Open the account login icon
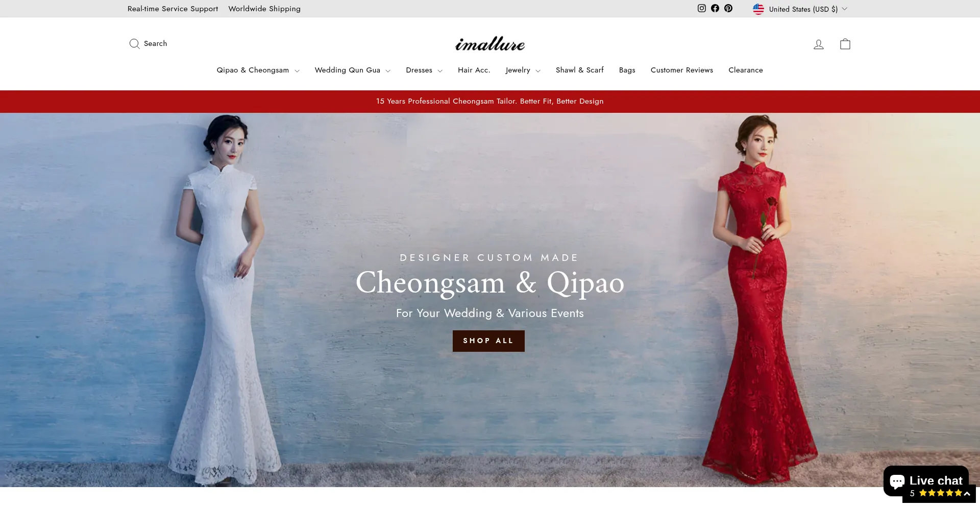The width and height of the screenshot is (980, 507). pyautogui.click(x=819, y=44)
